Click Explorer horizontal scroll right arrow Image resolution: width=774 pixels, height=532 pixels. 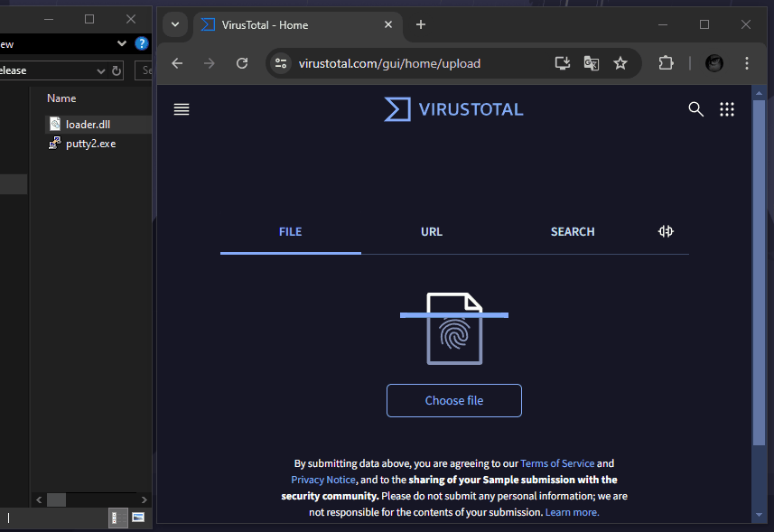(144, 499)
